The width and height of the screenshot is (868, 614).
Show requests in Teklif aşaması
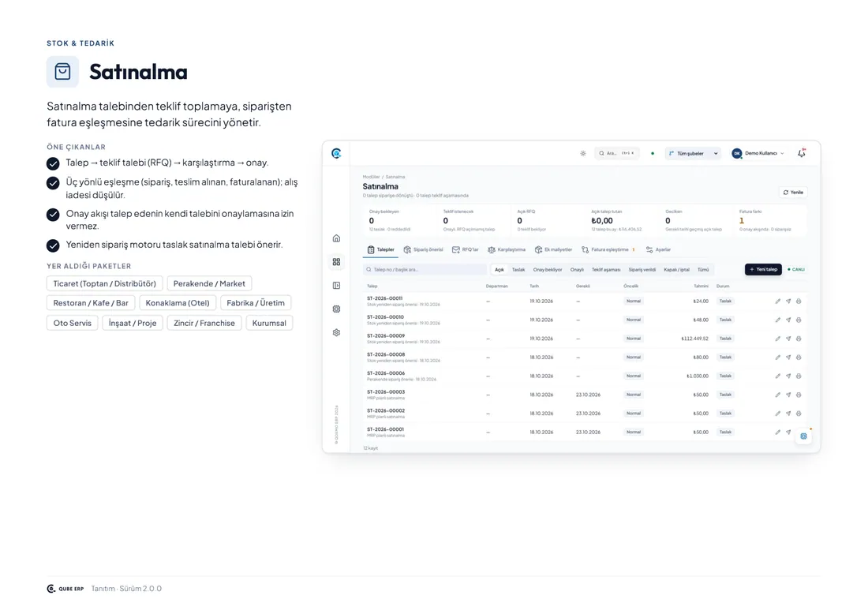pos(606,270)
